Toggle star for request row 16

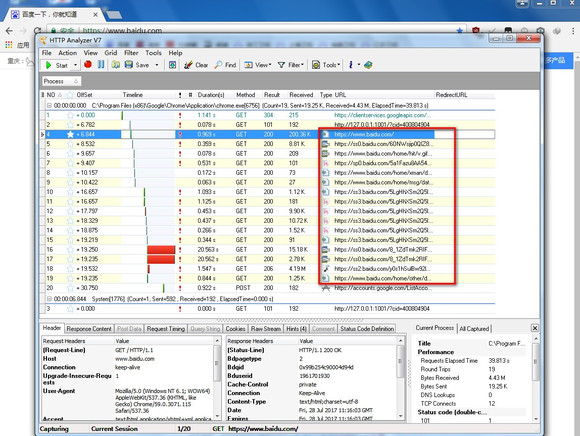[70, 250]
